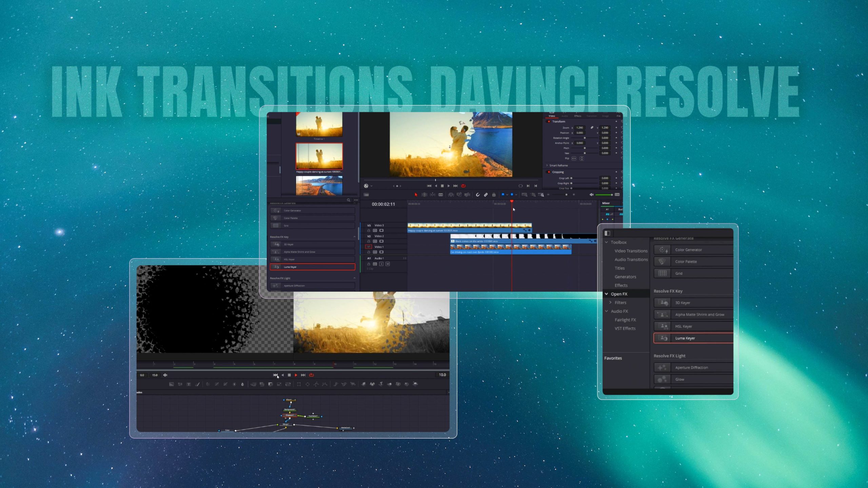Click red Play button in Fusion transport
The image size is (868, 488).
[x=296, y=375]
